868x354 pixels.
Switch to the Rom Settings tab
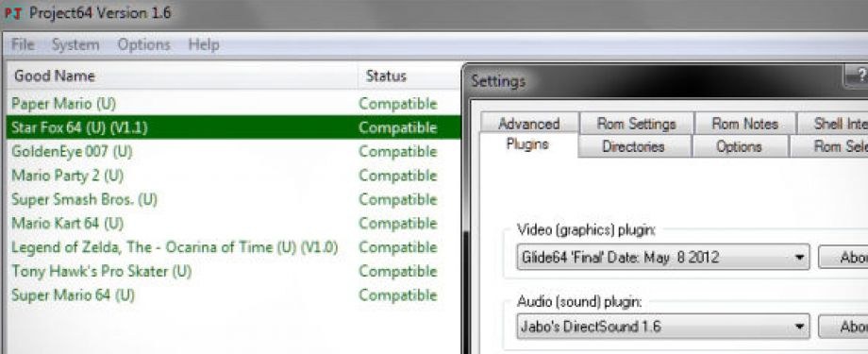click(636, 124)
